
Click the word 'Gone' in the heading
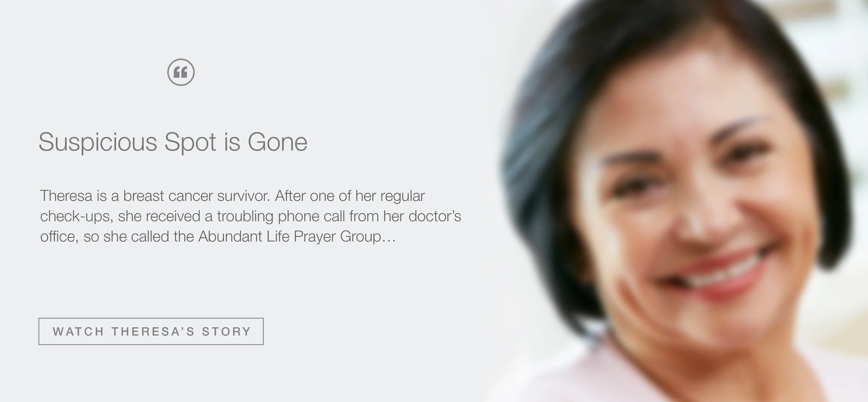coord(278,142)
